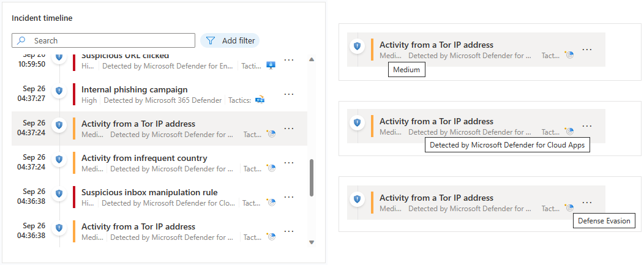644x265 pixels.
Task: Click the shield icon in the card with Medium tooltip
Action: pyautogui.click(x=357, y=46)
